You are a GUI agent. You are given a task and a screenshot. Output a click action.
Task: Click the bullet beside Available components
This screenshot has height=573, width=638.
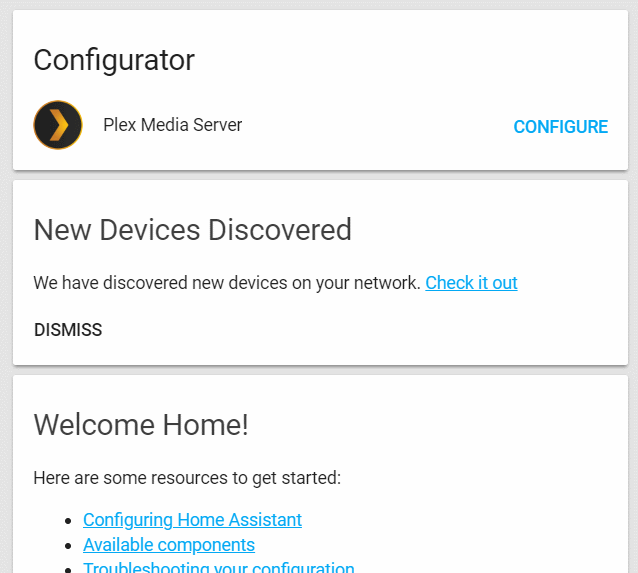tap(68, 546)
